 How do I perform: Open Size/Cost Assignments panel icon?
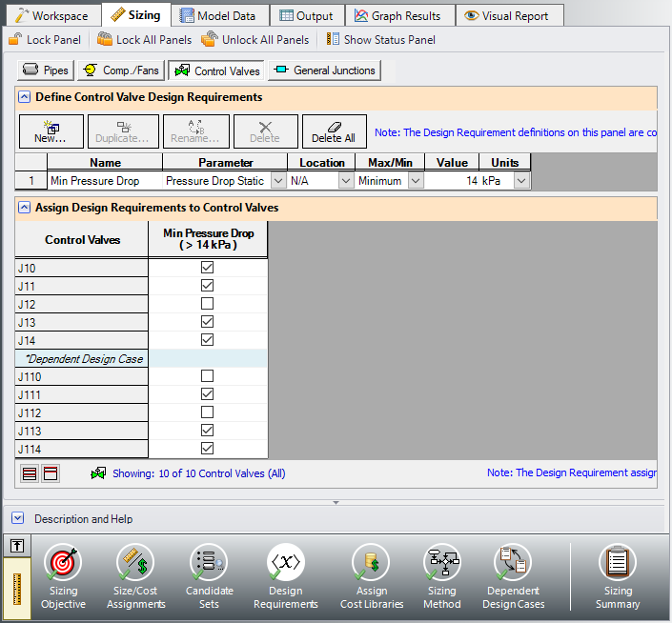(x=135, y=564)
